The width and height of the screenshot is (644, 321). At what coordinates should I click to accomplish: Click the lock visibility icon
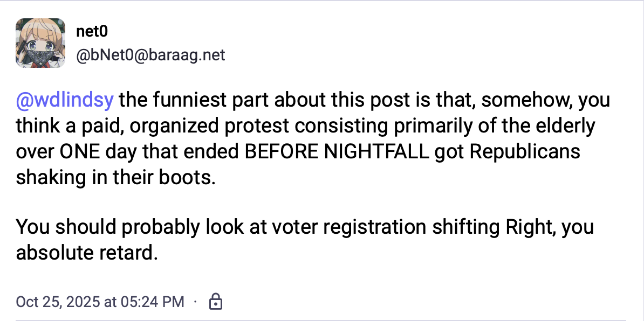216,302
